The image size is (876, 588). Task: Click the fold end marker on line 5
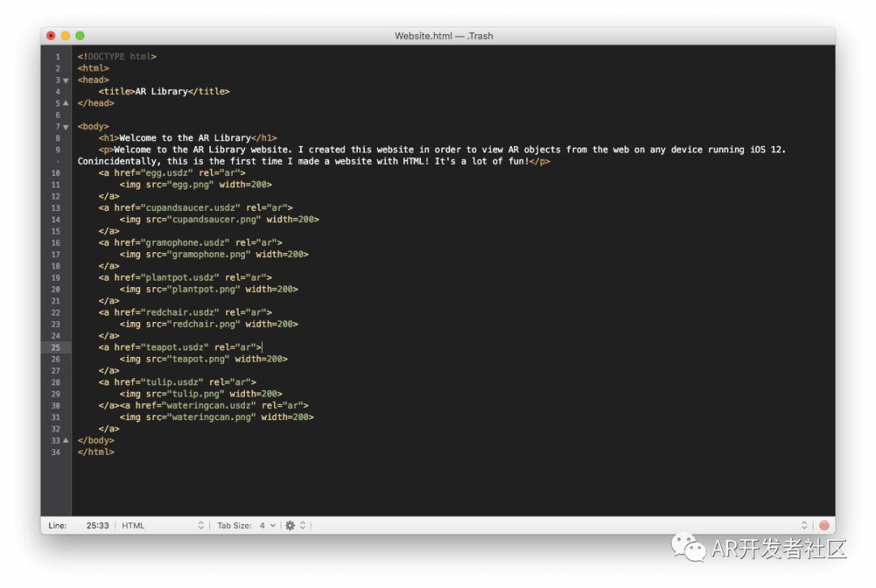66,104
